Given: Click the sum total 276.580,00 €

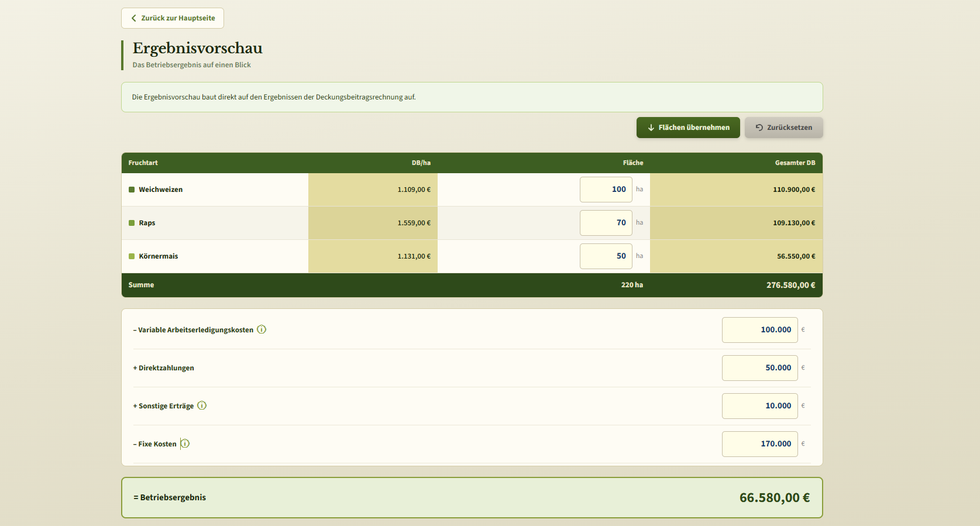Looking at the screenshot, I should [x=791, y=285].
